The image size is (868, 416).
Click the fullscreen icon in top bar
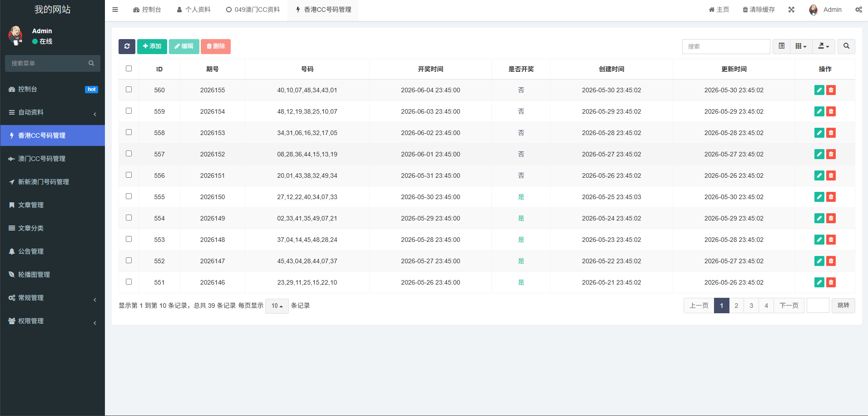click(x=791, y=10)
